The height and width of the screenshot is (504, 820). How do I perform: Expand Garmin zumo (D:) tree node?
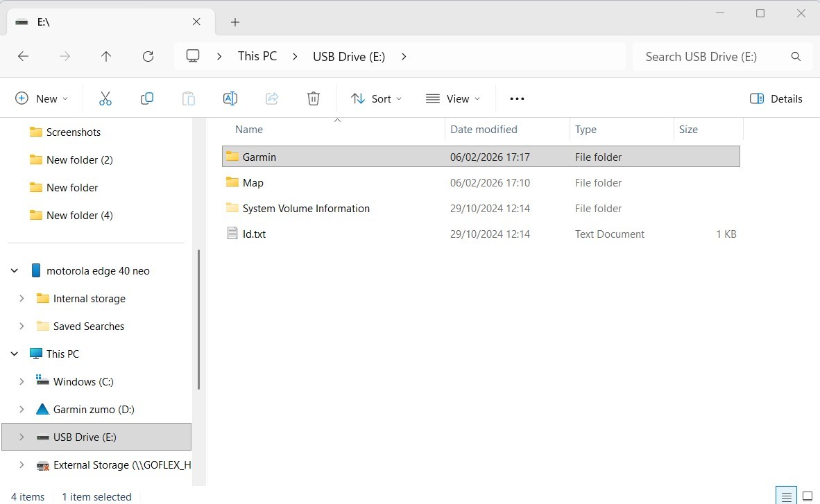click(x=22, y=409)
